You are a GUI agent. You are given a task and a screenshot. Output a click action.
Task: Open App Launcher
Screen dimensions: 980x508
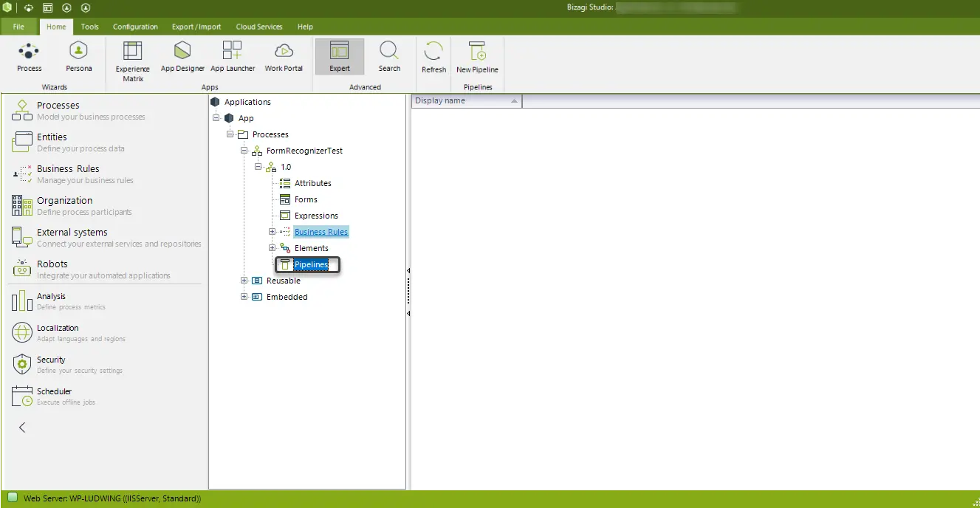pyautogui.click(x=233, y=57)
